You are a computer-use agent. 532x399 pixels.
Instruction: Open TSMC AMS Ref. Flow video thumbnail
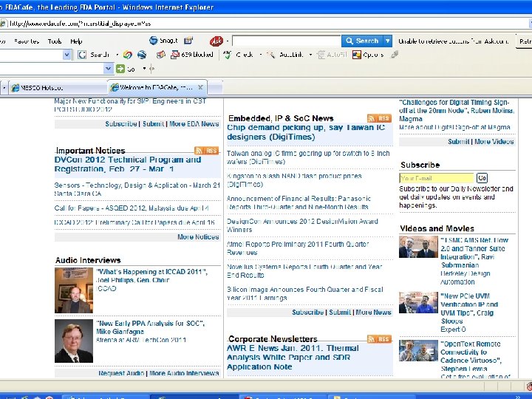click(418, 247)
